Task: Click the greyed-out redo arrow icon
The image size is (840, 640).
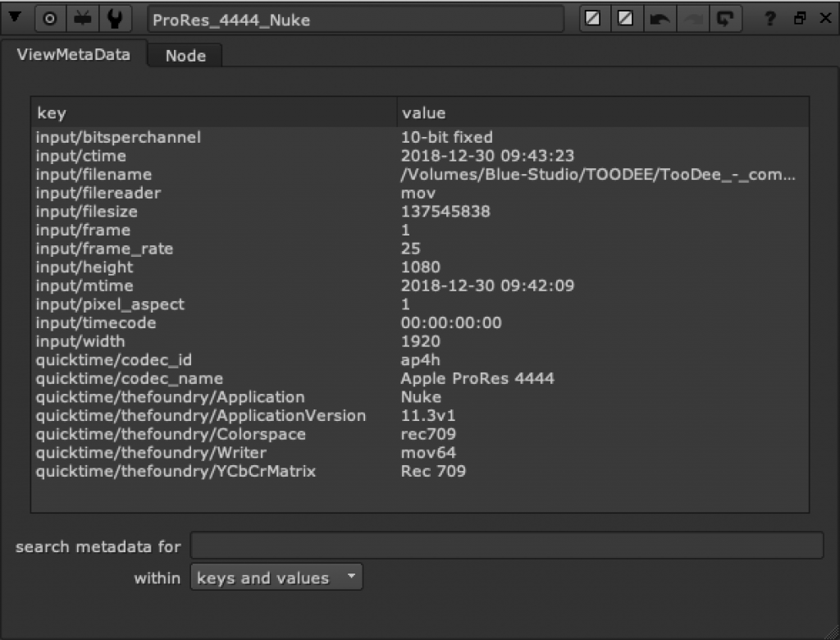Action: pyautogui.click(x=692, y=19)
